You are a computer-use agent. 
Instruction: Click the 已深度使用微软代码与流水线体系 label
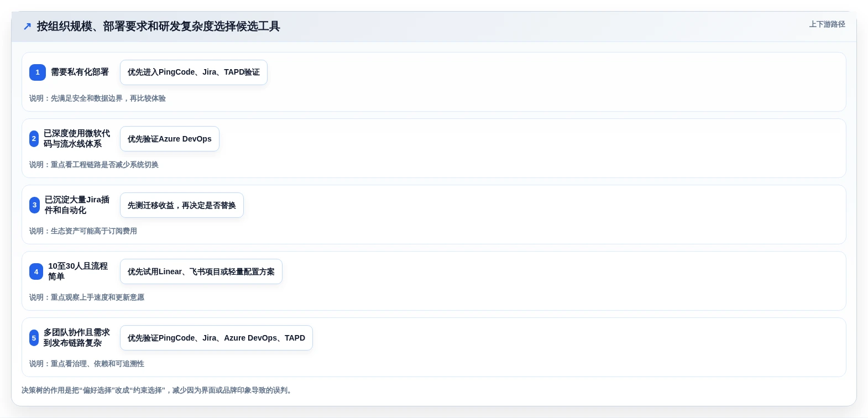(77, 139)
